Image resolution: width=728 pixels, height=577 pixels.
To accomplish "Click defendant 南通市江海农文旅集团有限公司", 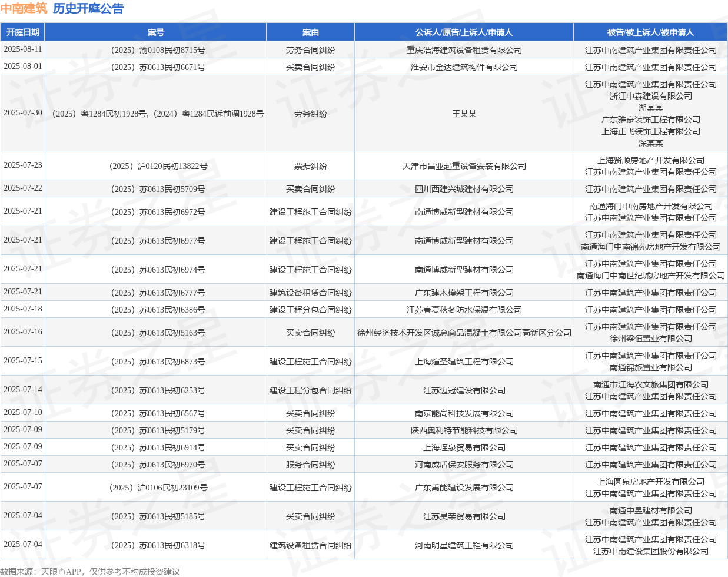I will click(x=651, y=384).
